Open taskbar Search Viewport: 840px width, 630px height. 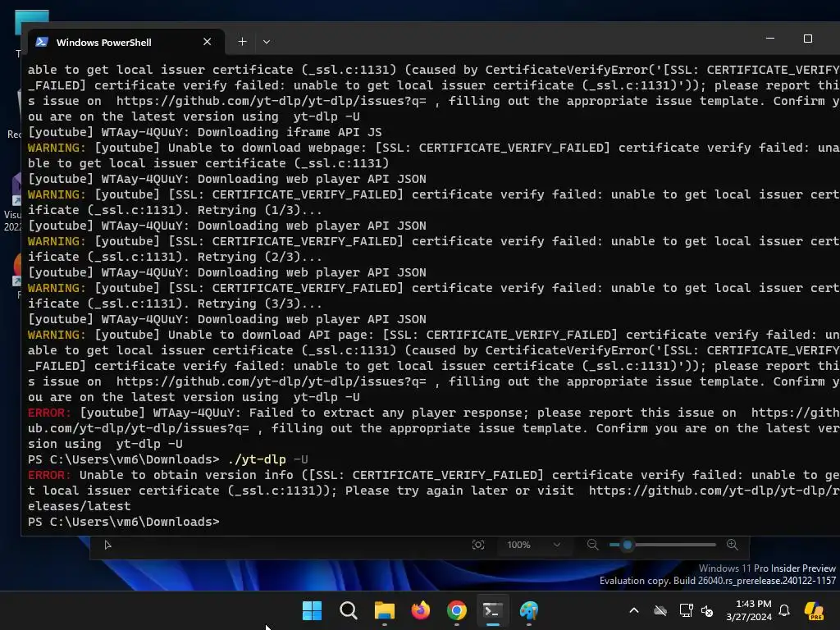(348, 610)
